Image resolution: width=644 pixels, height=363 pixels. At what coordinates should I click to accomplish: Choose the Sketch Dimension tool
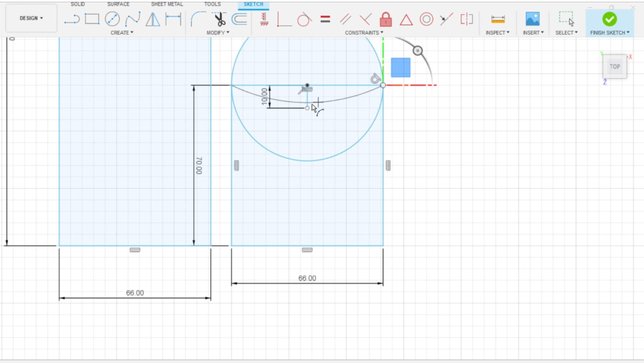[173, 19]
